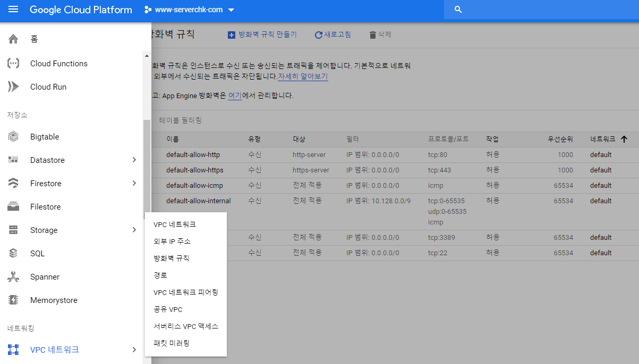
Task: Expand the VPC 네트워크 submenu chevron
Action: (x=134, y=350)
